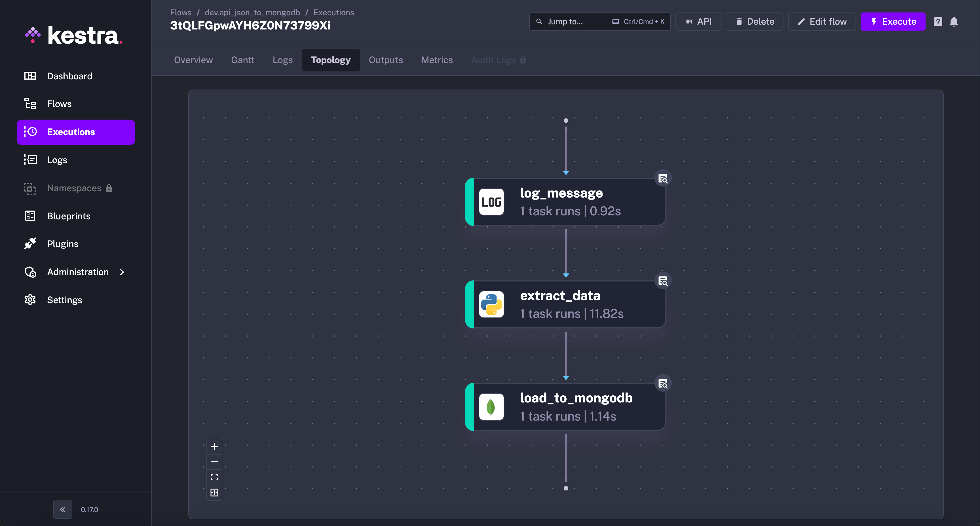Open logs icon on load_to_mongodb node
Viewport: 980px width, 526px height.
coord(663,384)
